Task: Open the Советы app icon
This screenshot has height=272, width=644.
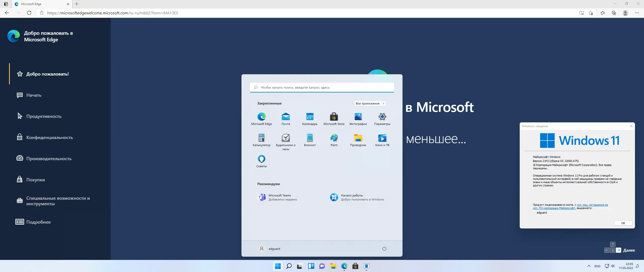Action: (x=261, y=159)
